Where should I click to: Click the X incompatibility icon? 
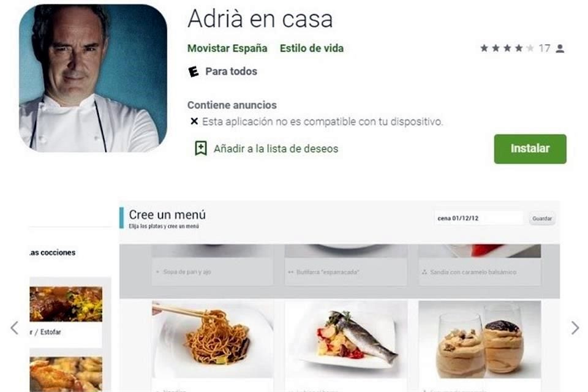click(194, 121)
